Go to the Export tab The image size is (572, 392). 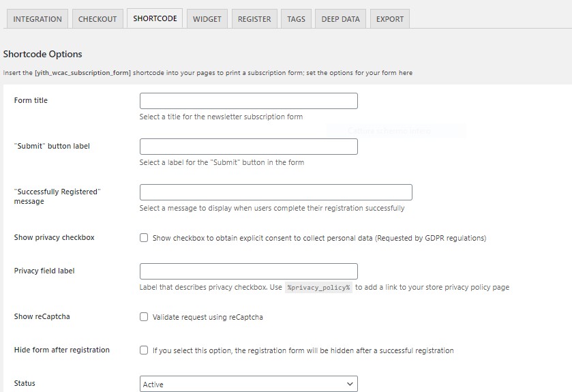390,19
